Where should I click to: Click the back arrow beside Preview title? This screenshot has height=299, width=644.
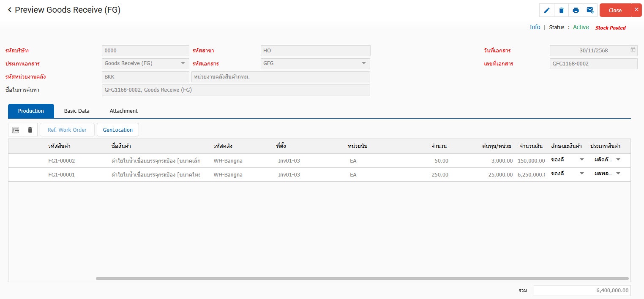(x=9, y=10)
